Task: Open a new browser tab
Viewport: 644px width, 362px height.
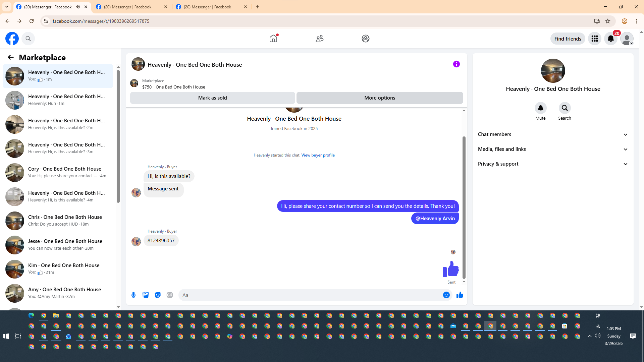Action: coord(258,7)
